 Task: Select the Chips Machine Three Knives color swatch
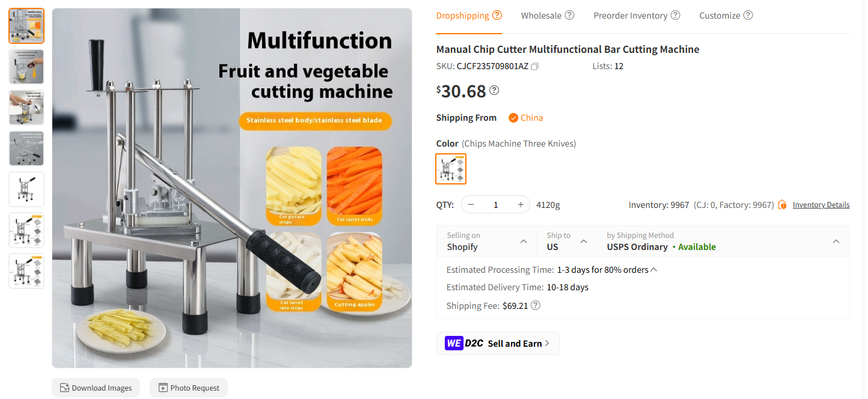pyautogui.click(x=451, y=169)
